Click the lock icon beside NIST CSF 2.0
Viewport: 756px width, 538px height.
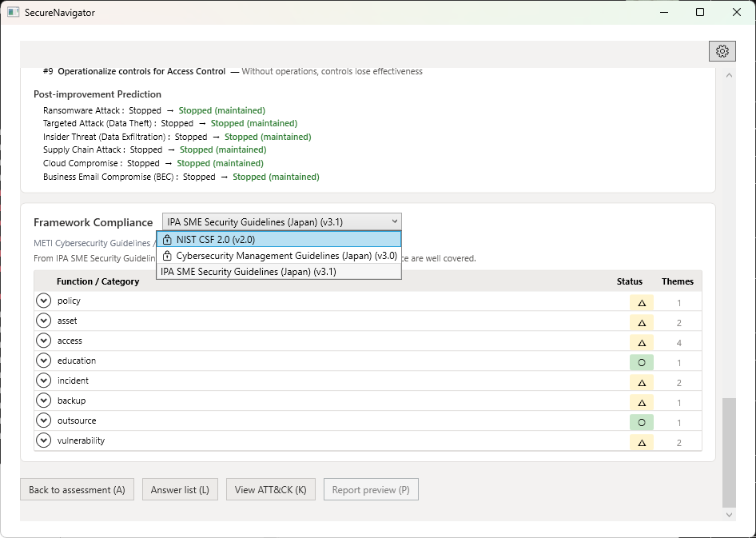pos(165,239)
